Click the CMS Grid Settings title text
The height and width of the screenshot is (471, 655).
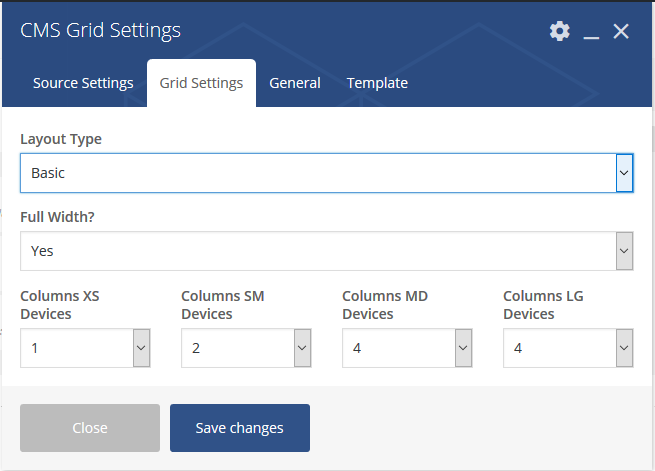[101, 30]
